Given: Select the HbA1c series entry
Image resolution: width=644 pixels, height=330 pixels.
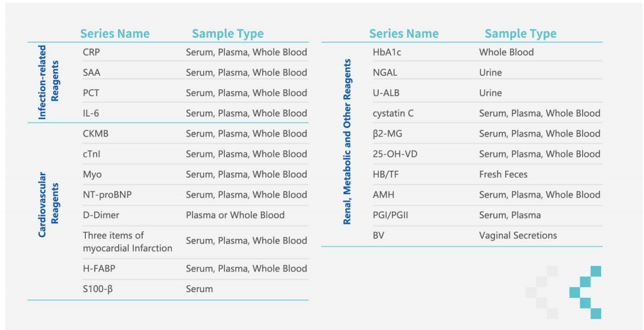Looking at the screenshot, I should (x=388, y=52).
